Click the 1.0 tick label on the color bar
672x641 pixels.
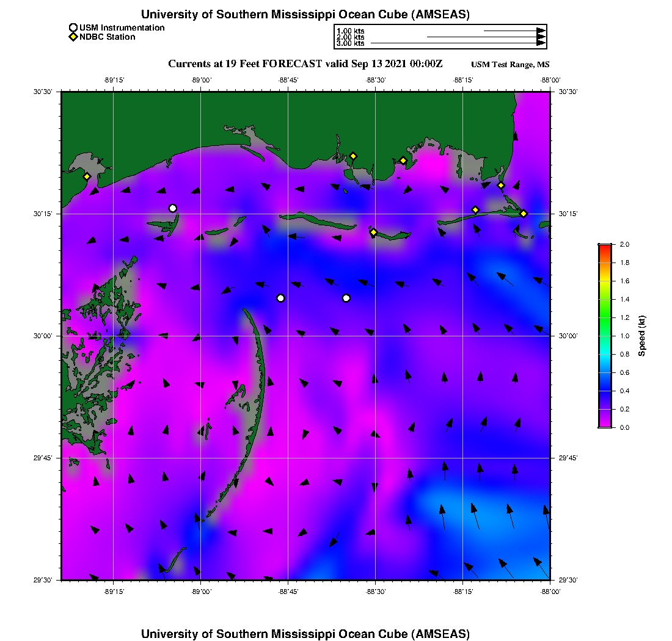624,336
